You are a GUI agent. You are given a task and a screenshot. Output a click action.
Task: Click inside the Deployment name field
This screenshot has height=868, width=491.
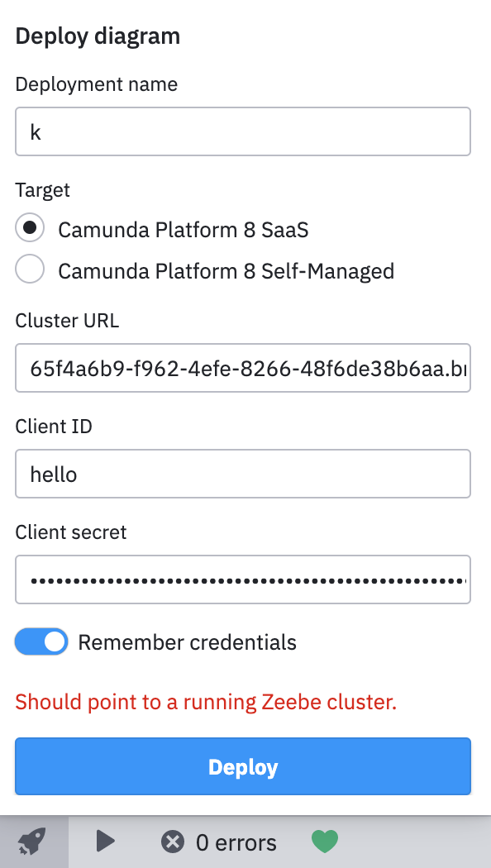(242, 131)
